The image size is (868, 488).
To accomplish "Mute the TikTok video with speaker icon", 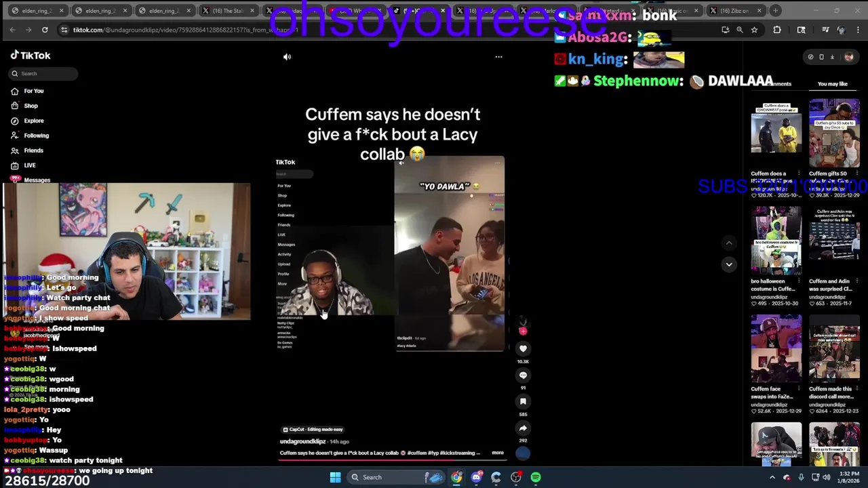I will (287, 57).
